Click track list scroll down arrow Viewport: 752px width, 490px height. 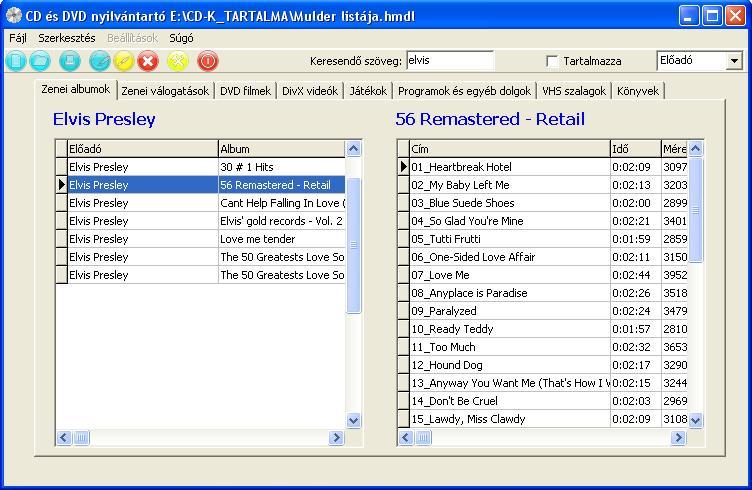coord(695,420)
